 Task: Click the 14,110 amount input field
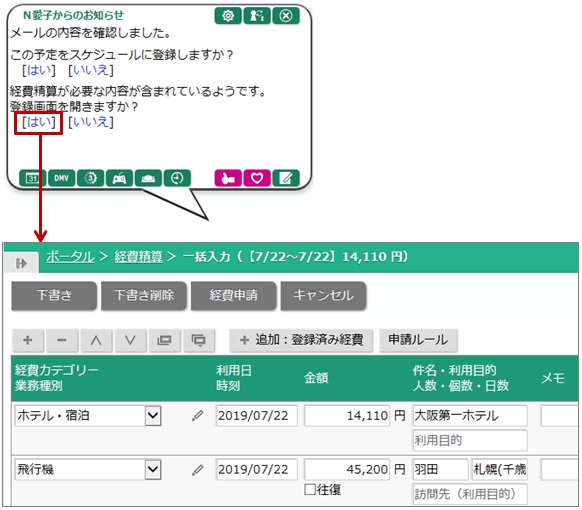tap(347, 415)
